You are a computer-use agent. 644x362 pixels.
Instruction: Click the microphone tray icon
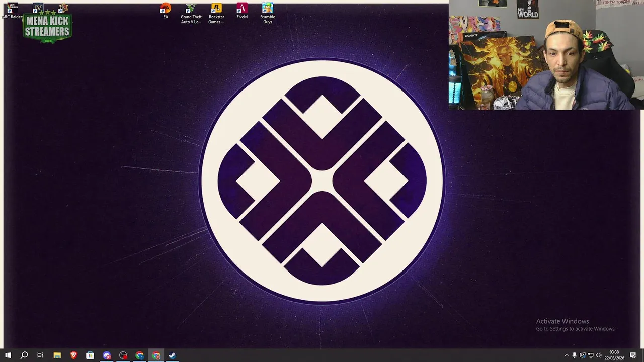tap(575, 355)
